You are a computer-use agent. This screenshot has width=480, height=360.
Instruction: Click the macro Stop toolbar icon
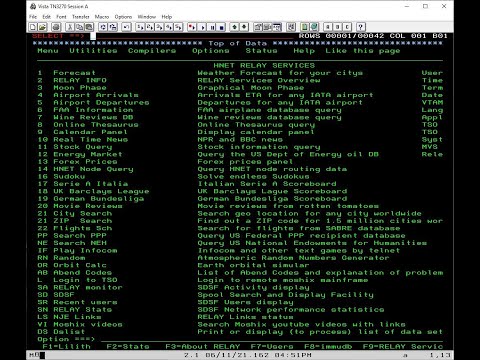[221, 27]
